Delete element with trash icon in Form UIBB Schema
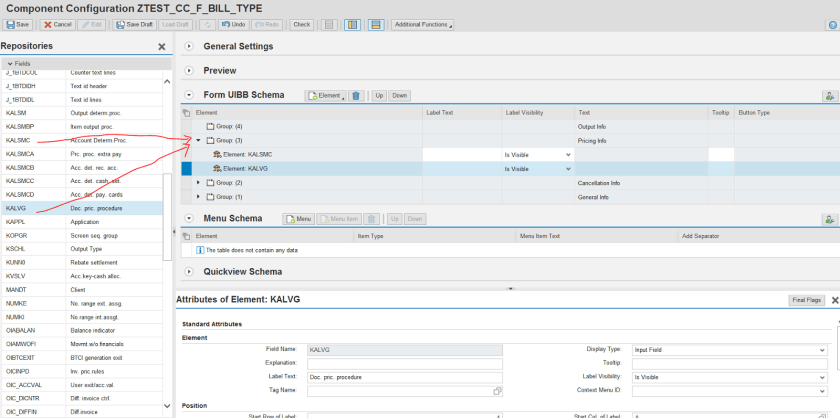 point(355,95)
